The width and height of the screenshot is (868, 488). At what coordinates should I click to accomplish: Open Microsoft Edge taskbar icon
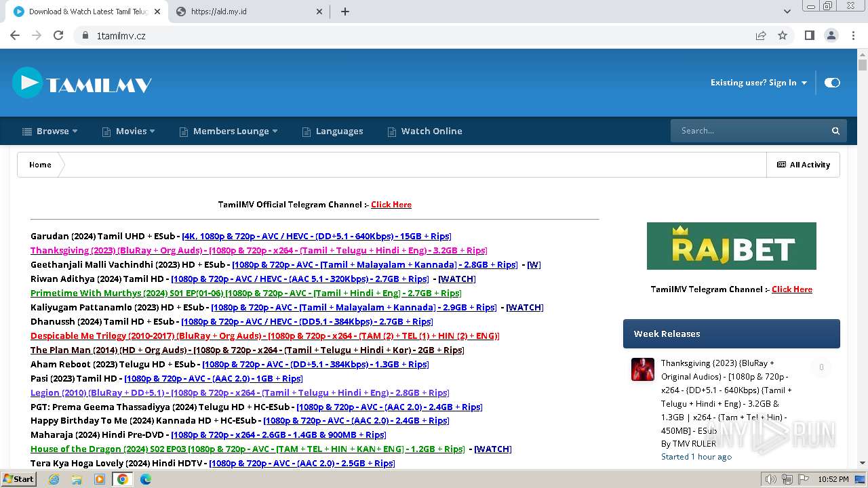[146, 479]
